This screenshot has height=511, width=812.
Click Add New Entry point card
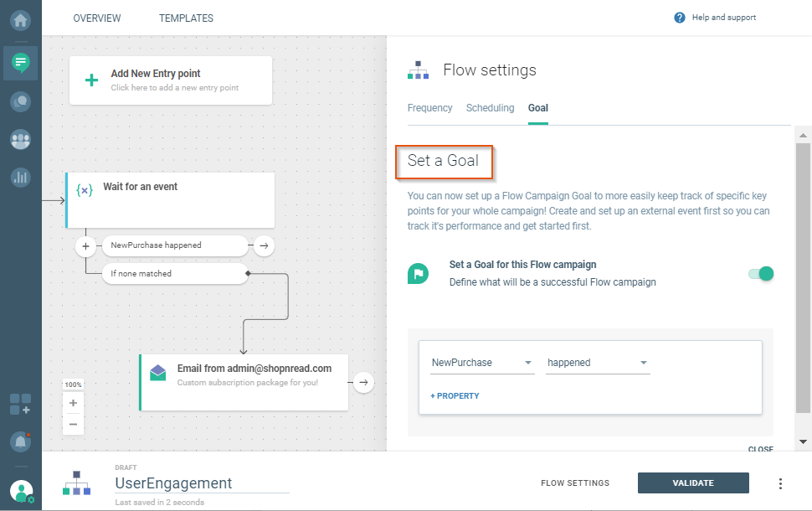pos(170,80)
